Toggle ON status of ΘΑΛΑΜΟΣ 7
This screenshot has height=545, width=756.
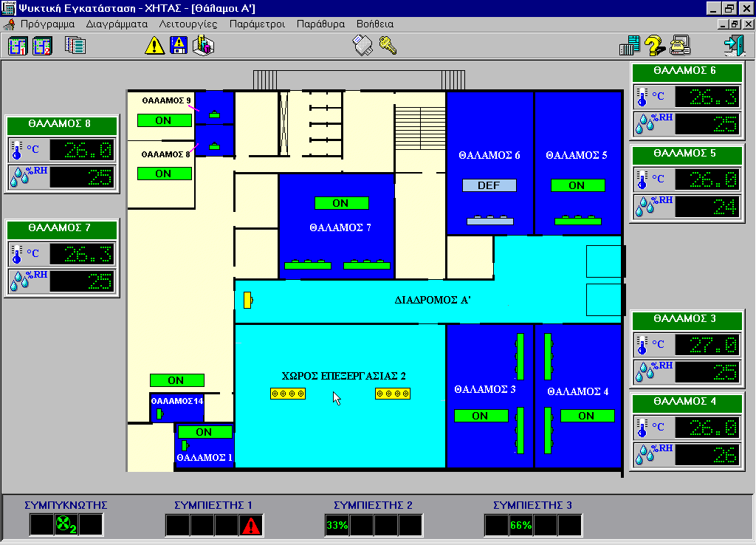(x=340, y=203)
